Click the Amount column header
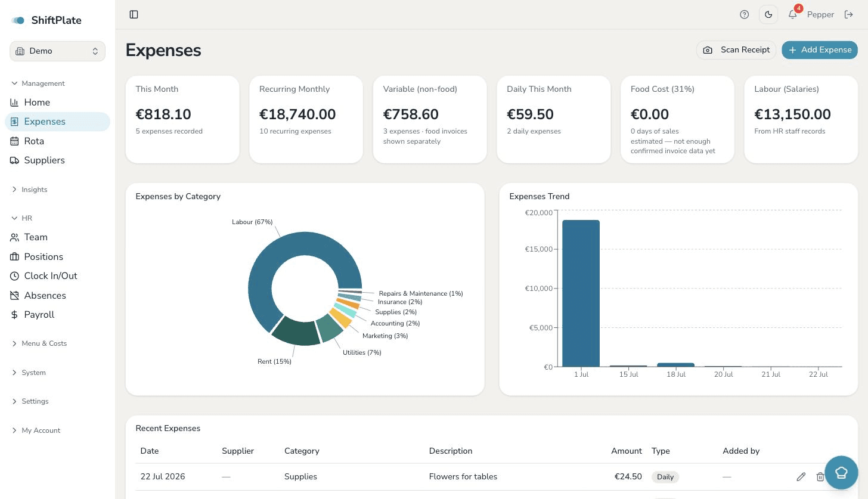Screen dimensions: 868x499 pos(627,451)
